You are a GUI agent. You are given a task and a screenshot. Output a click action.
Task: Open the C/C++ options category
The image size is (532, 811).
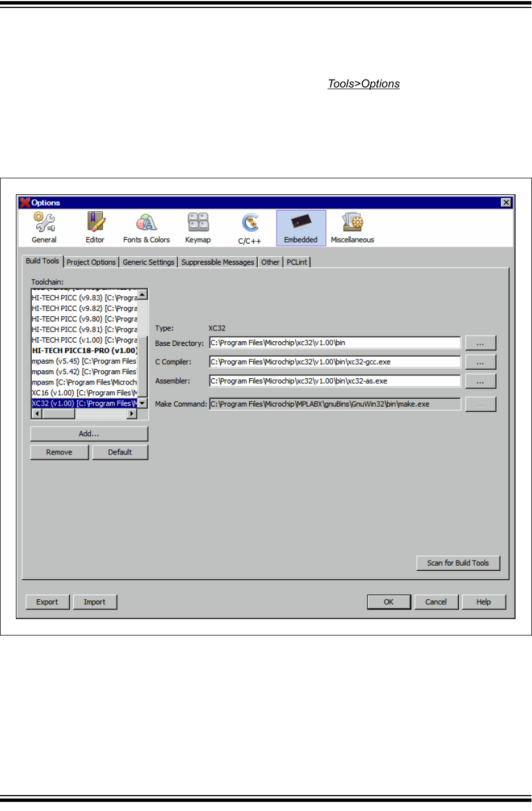click(x=250, y=227)
